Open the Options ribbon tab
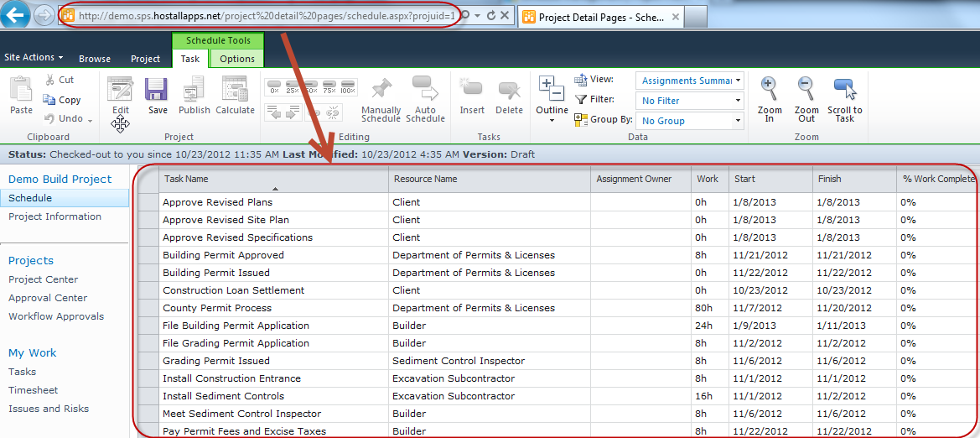Viewport: 980px width, 438px height. (x=237, y=59)
